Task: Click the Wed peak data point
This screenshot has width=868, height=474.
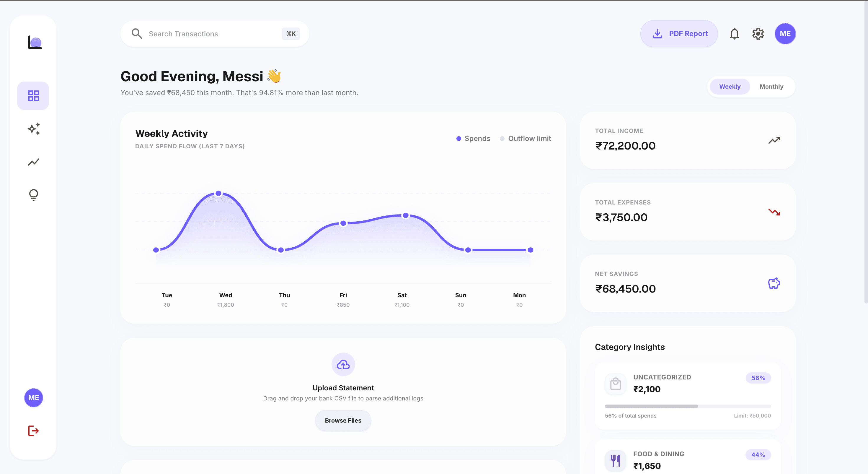Action: (218, 193)
